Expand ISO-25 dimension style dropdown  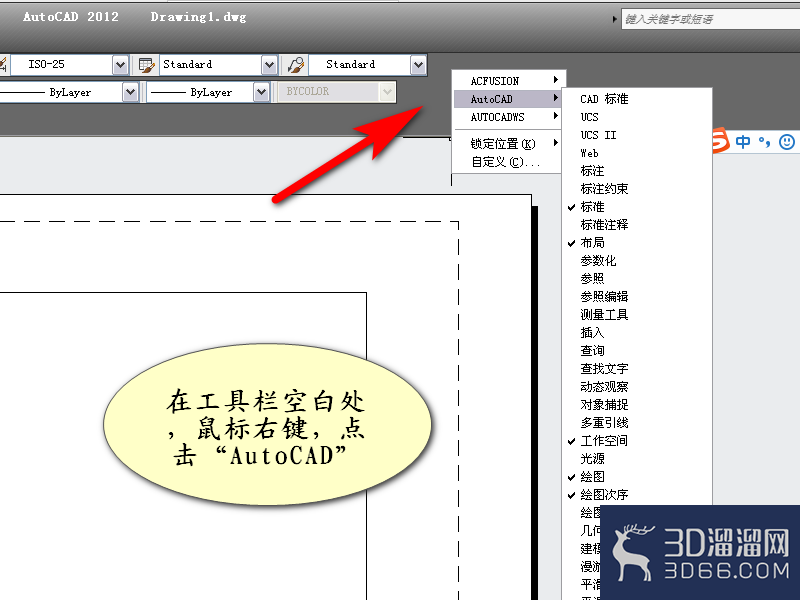pyautogui.click(x=120, y=65)
